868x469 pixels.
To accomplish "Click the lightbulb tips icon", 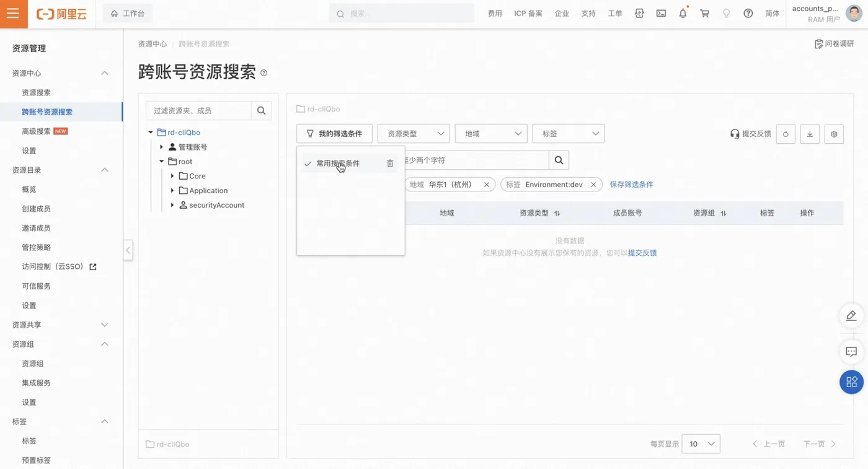I will (726, 13).
